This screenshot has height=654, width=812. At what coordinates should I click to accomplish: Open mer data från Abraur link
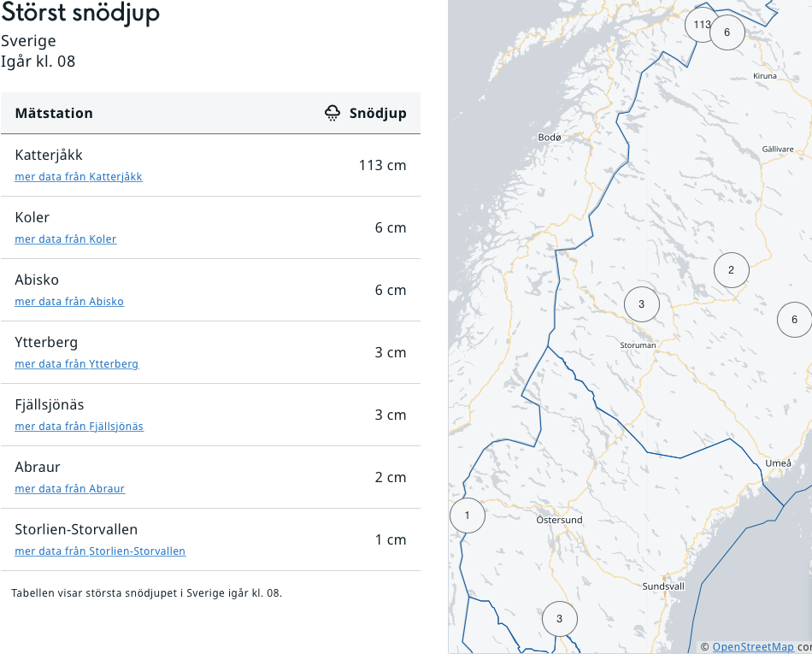tap(70, 489)
